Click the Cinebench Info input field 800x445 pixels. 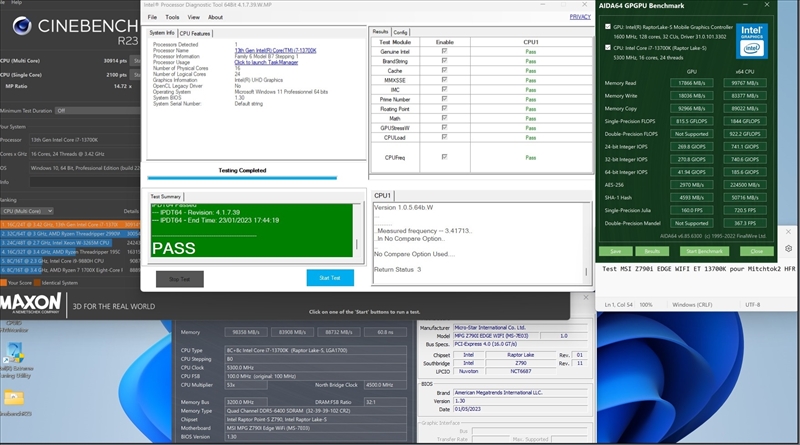tap(85, 182)
